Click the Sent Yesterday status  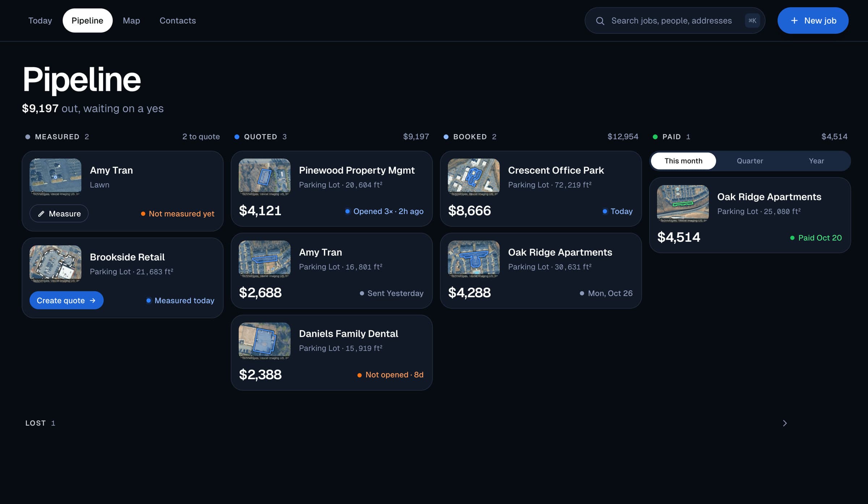[x=391, y=293]
